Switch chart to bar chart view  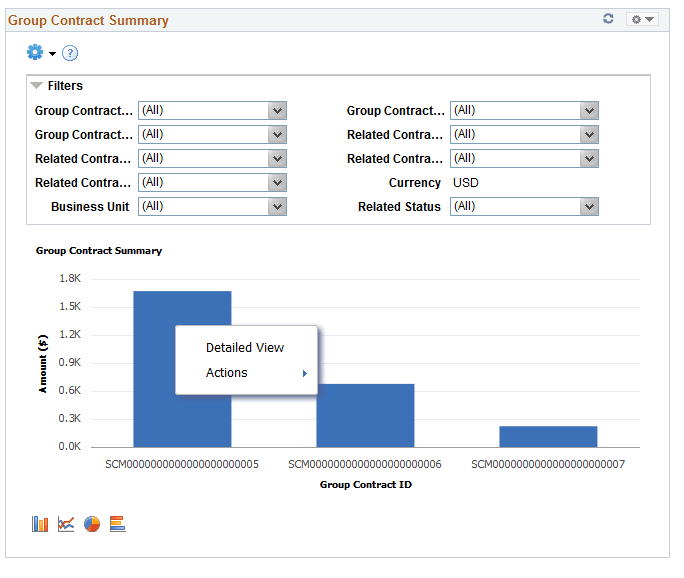40,524
